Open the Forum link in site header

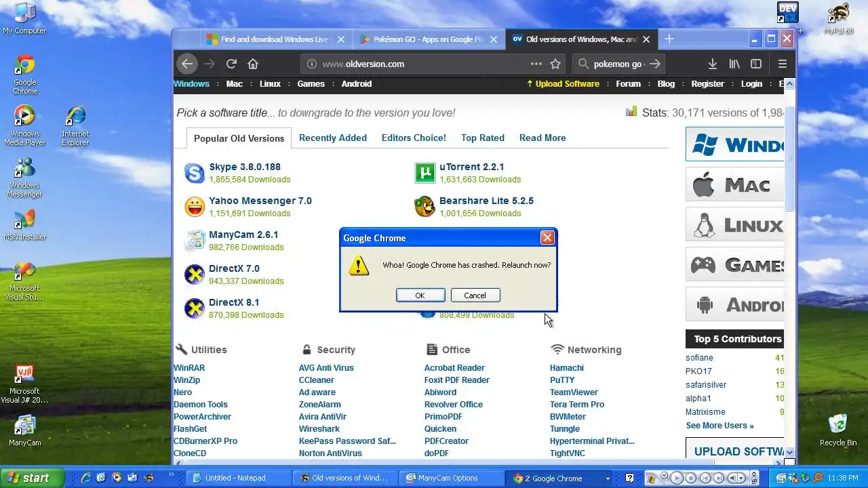628,84
